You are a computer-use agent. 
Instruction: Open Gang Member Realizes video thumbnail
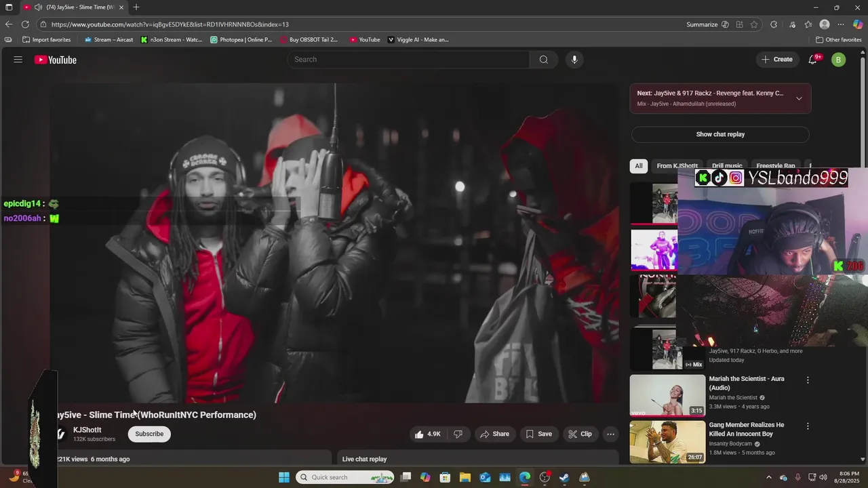[x=667, y=442]
